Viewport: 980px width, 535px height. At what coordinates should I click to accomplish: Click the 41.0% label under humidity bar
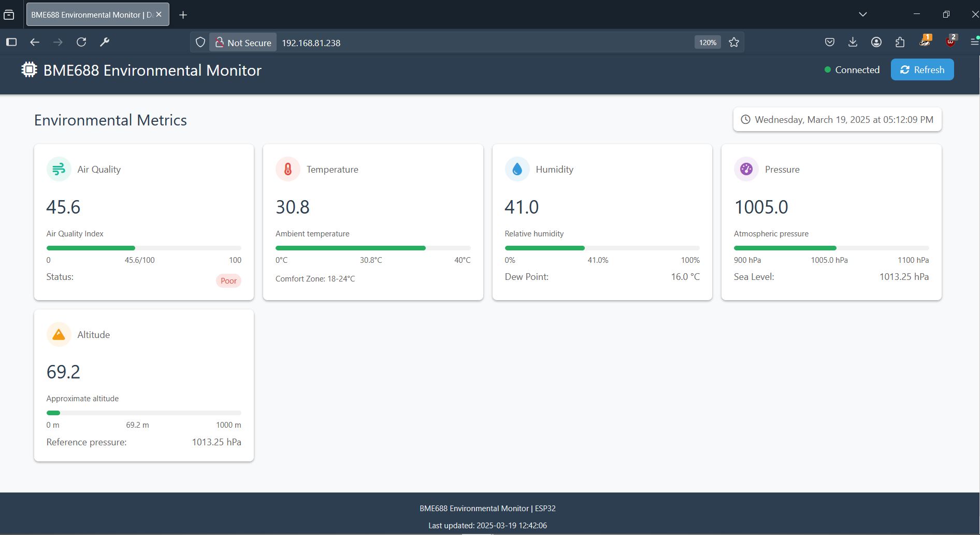(598, 260)
